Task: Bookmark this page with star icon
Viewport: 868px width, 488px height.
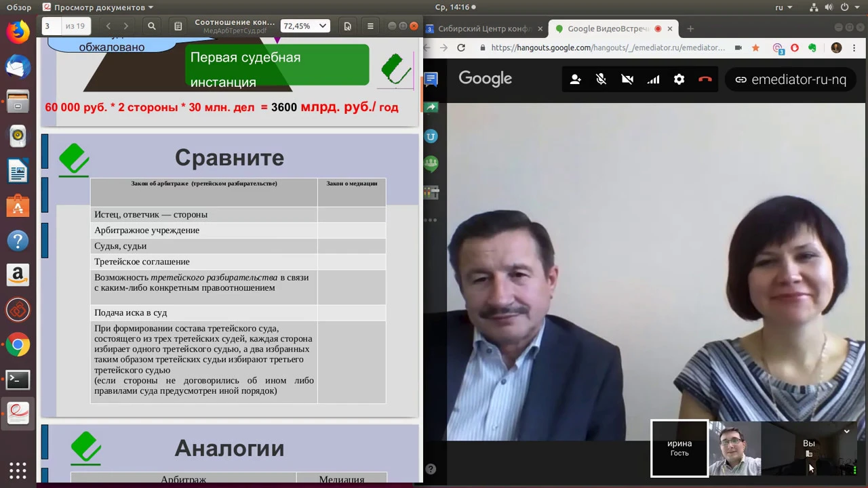Action: [755, 47]
